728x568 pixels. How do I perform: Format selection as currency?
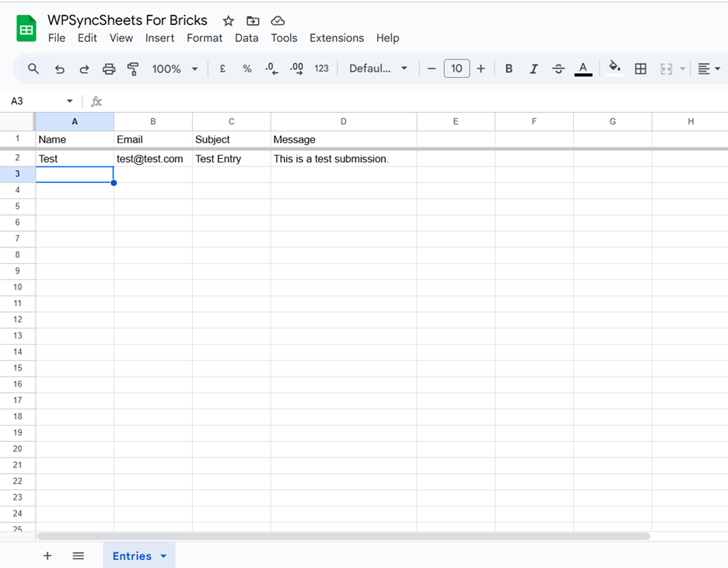tap(222, 68)
